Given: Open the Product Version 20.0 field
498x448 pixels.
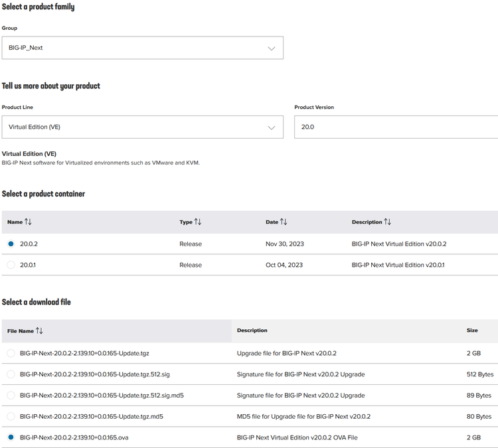Looking at the screenshot, I should (395, 127).
